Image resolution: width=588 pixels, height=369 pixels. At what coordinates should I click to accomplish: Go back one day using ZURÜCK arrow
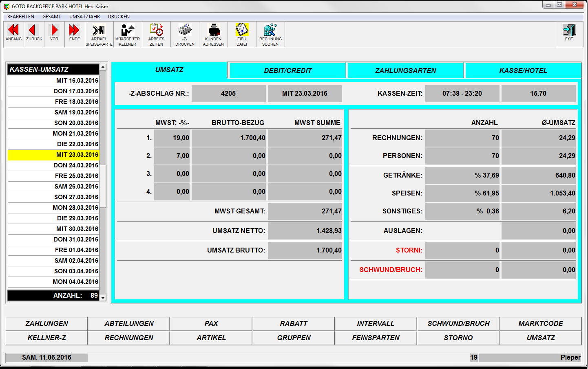click(34, 33)
